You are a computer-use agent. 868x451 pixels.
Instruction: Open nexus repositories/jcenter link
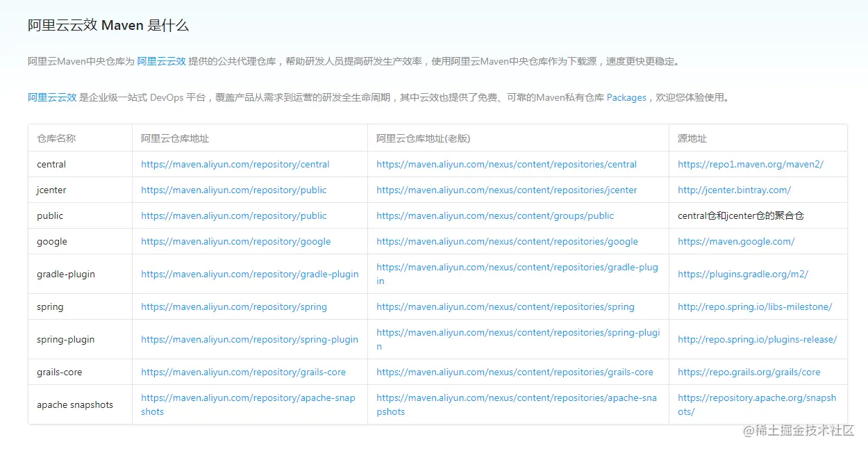tap(507, 190)
